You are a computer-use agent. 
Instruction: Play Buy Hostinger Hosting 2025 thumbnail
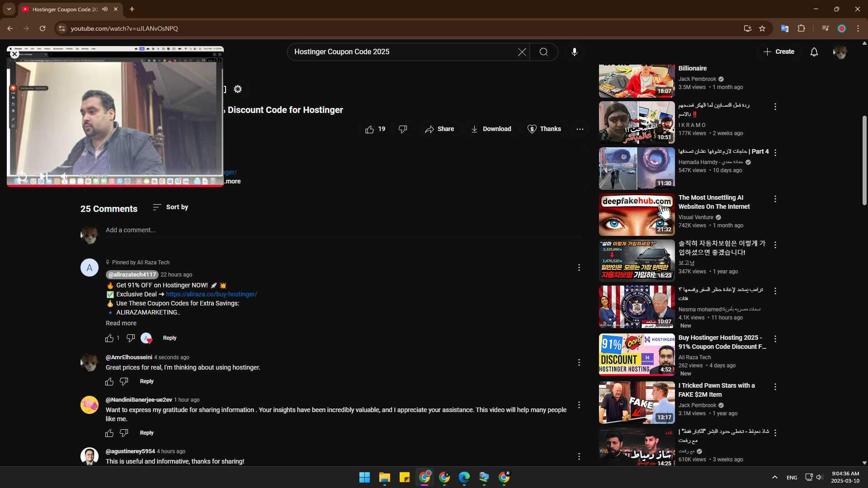[637, 355]
